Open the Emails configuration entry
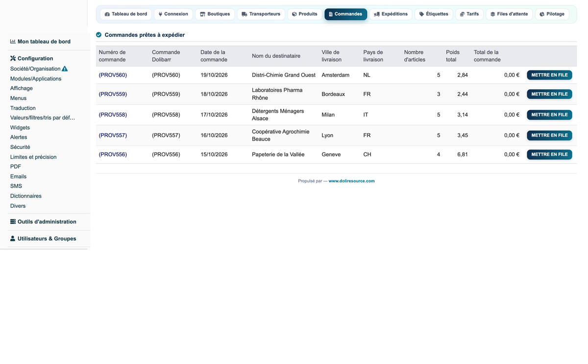588x364 pixels. tap(19, 176)
